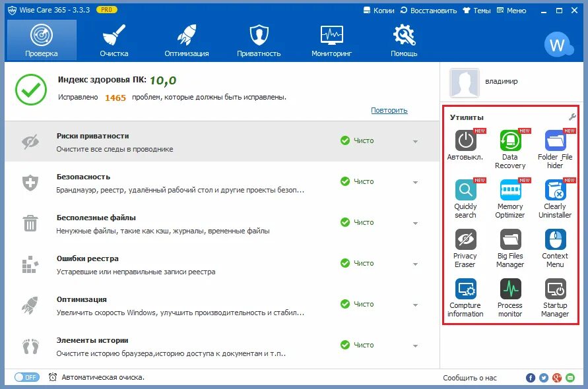
Task: Click the PC health index value 10,0
Action: coord(163,80)
